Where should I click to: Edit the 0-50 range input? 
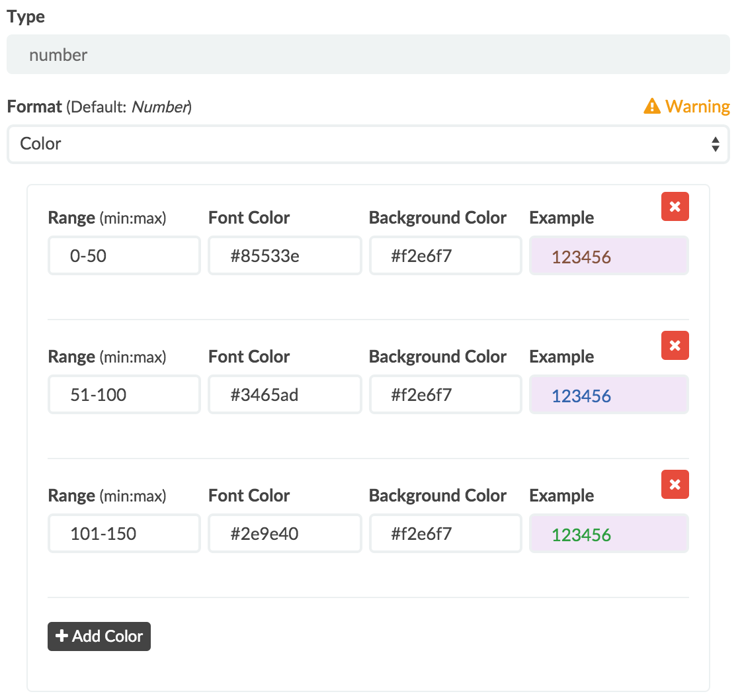[x=124, y=255]
